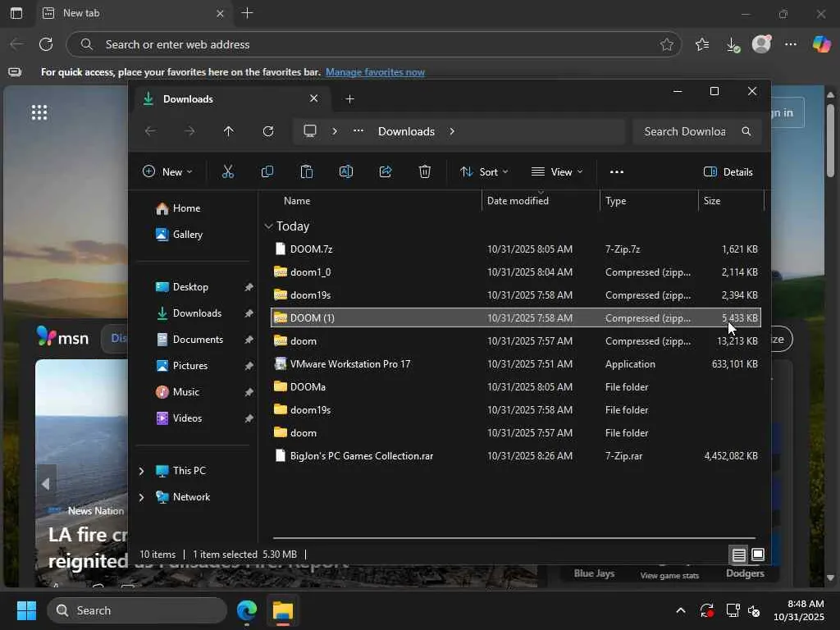Open the View dropdown menu
840x630 pixels.
click(x=557, y=171)
